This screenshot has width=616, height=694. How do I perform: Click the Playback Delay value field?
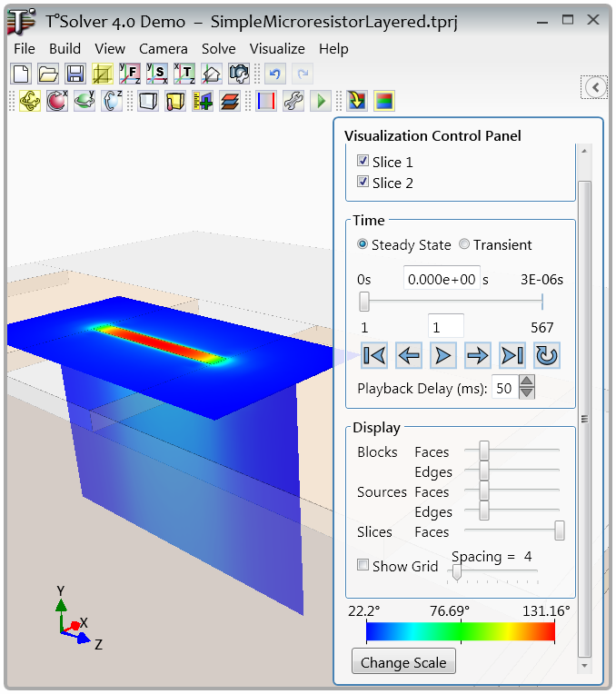pyautogui.click(x=505, y=387)
